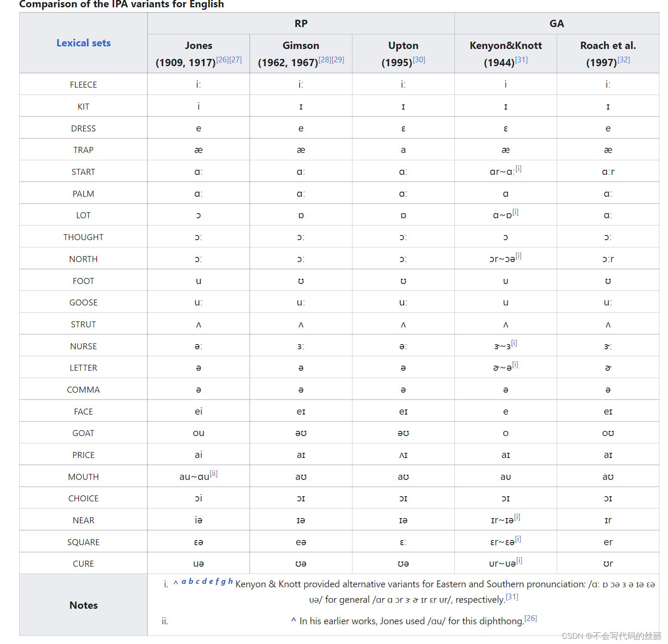Select the 'NURSE' row label
The image size is (668, 644).
[x=83, y=346]
